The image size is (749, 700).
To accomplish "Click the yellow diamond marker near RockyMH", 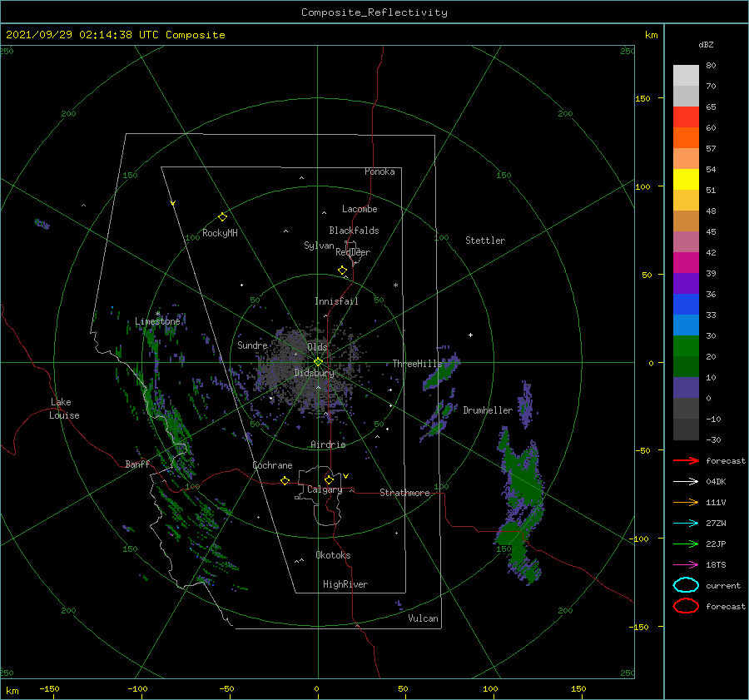I will pos(222,217).
